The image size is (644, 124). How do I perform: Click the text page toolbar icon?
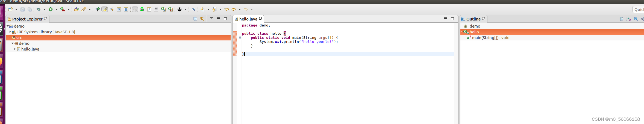coord(156,9)
